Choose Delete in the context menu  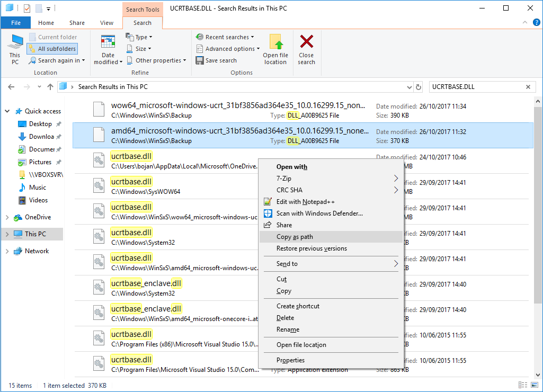point(331,318)
